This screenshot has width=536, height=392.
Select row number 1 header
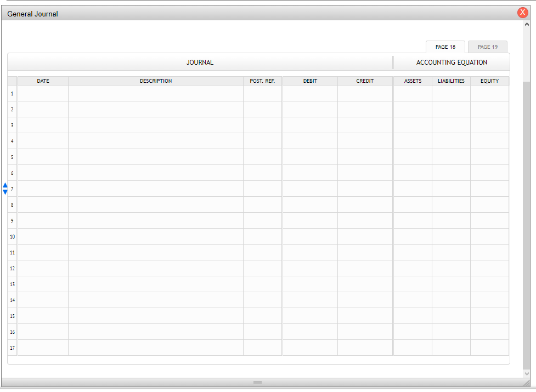pyautogui.click(x=12, y=93)
